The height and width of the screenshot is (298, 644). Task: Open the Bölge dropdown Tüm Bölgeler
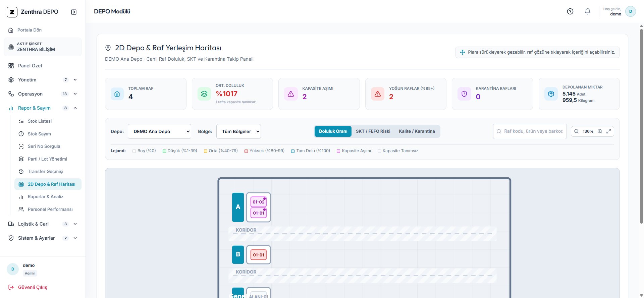(238, 131)
